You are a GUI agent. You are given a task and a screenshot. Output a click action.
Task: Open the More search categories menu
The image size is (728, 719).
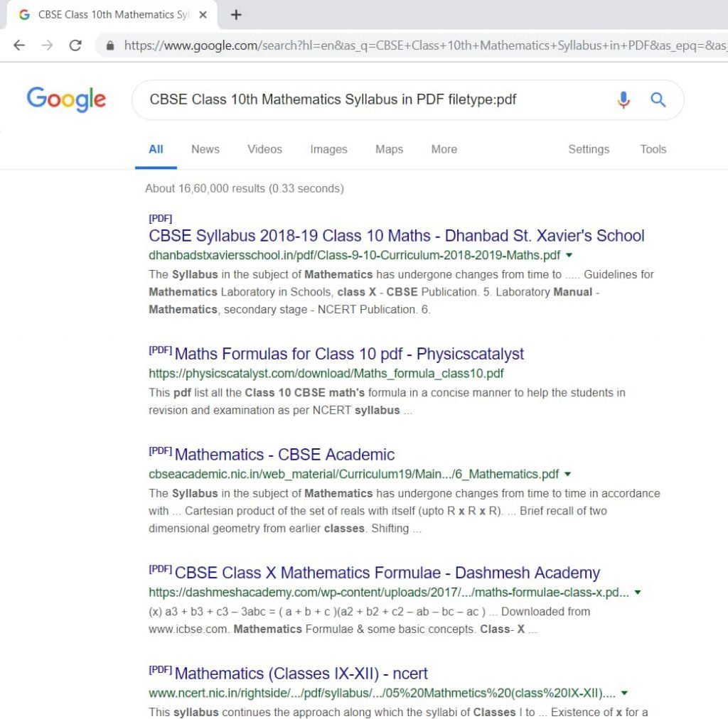444,149
